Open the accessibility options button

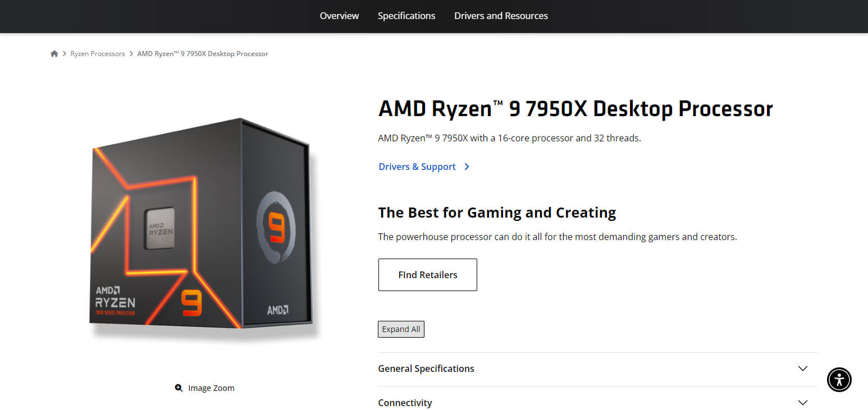tap(839, 380)
